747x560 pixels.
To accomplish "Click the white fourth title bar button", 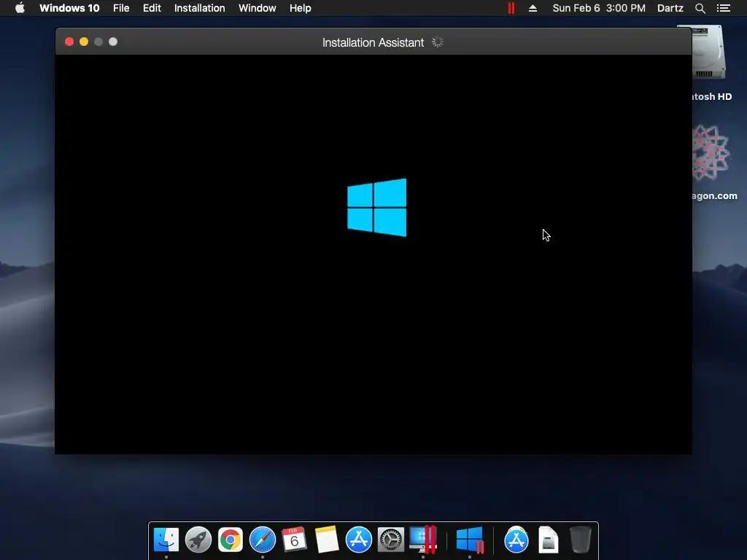I will 113,42.
